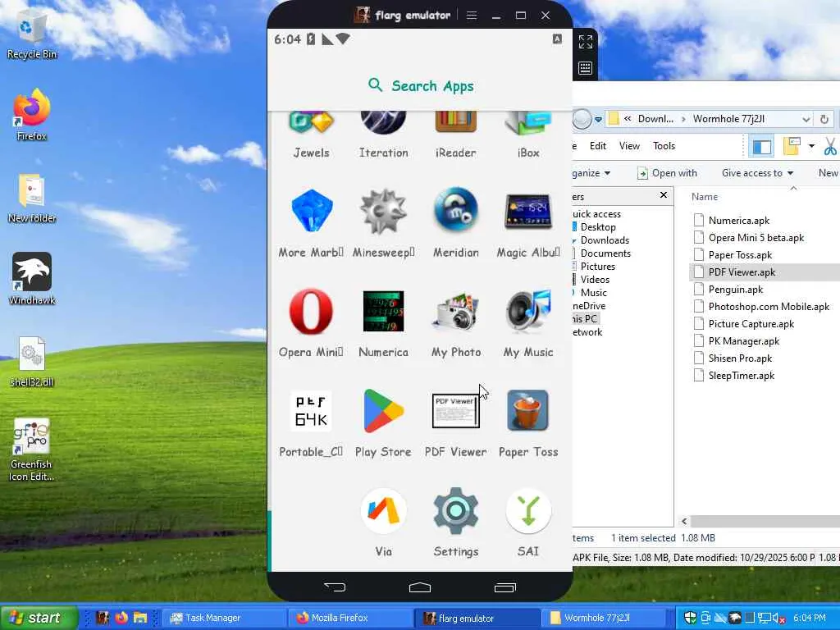Screen dimensions: 840x630
Task: Open Downloads in navigation pane
Action: pyautogui.click(x=605, y=240)
